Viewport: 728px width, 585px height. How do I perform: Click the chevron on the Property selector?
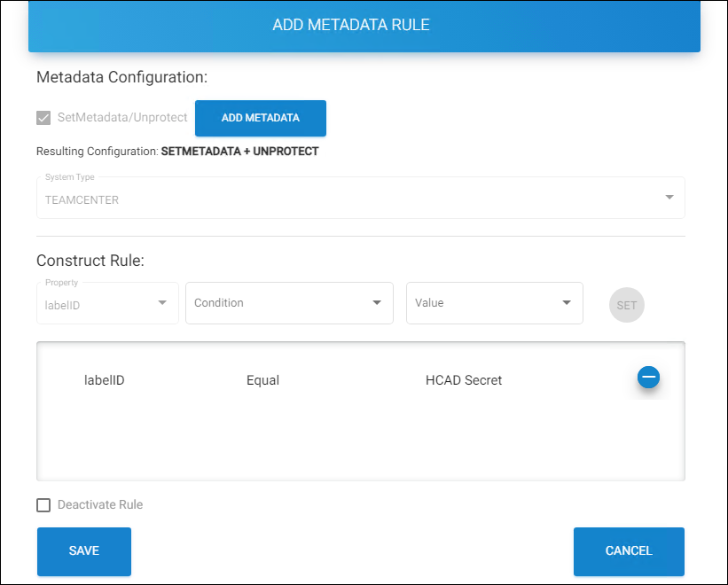coord(163,302)
